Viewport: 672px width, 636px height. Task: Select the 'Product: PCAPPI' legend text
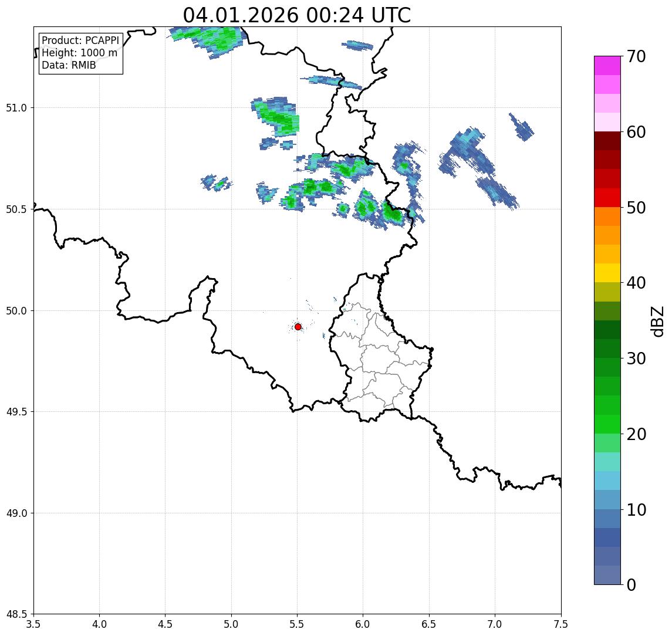(x=80, y=40)
